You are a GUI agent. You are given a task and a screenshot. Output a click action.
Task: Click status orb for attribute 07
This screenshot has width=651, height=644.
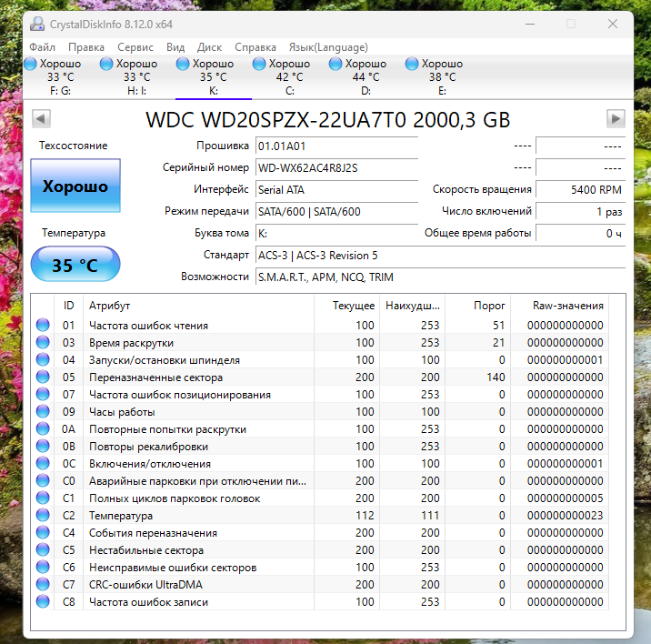43,394
